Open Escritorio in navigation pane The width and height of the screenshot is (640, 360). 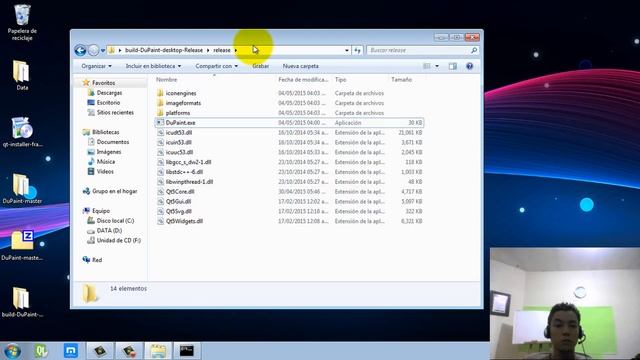point(108,102)
